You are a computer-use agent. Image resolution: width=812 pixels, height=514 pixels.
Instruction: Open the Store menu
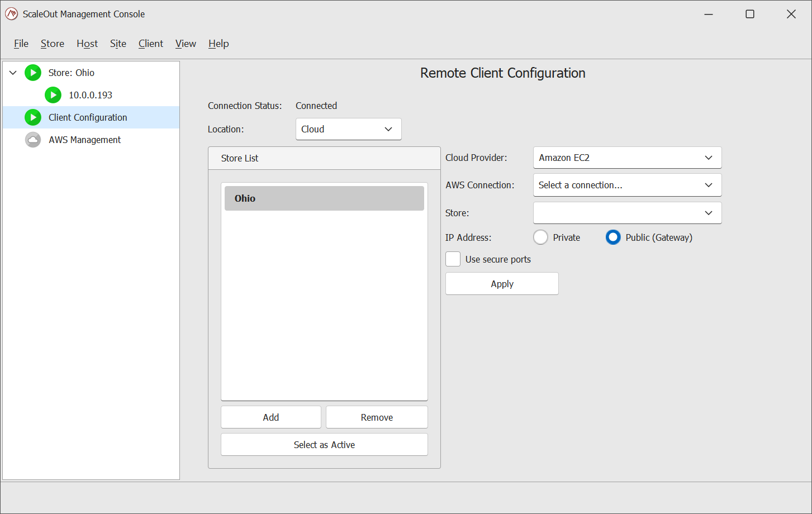pyautogui.click(x=53, y=44)
